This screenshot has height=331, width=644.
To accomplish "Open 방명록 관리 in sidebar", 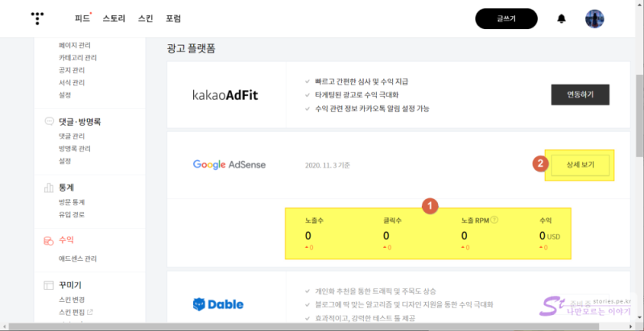I will pyautogui.click(x=75, y=149).
